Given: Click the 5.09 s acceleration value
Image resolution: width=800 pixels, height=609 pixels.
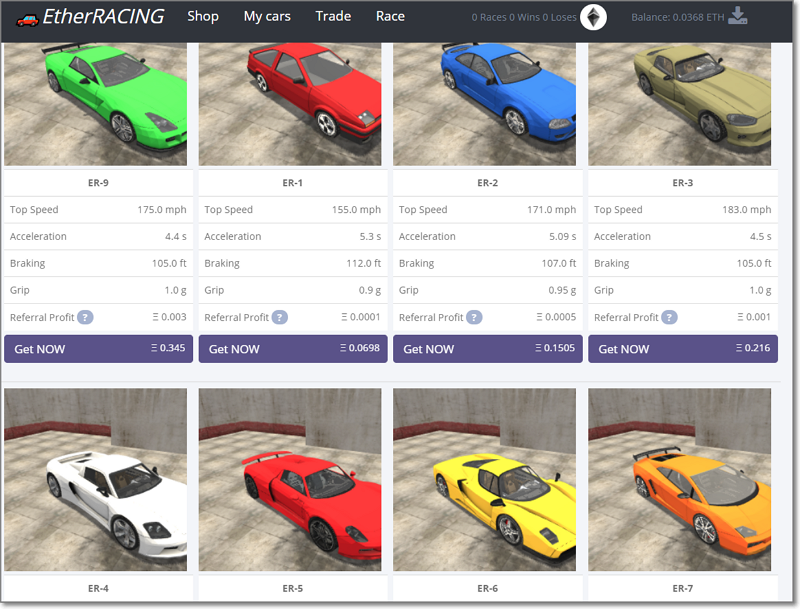Looking at the screenshot, I should pyautogui.click(x=563, y=237).
